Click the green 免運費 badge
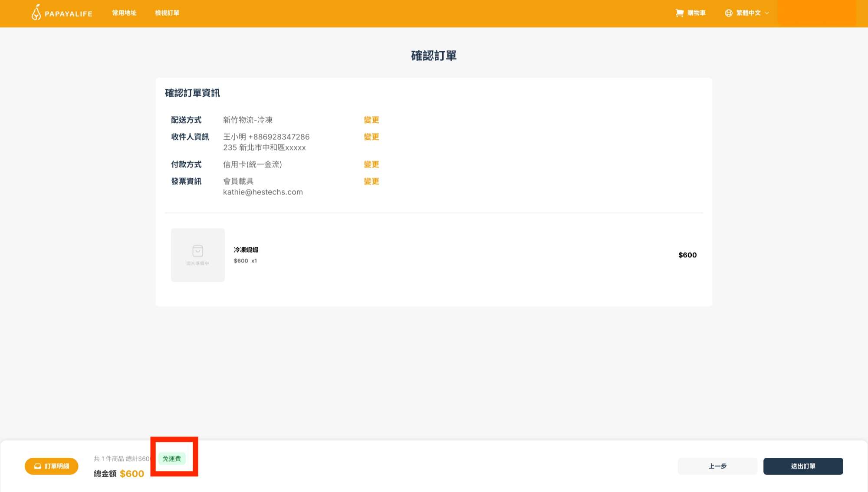This screenshot has width=868, height=492. click(x=172, y=459)
